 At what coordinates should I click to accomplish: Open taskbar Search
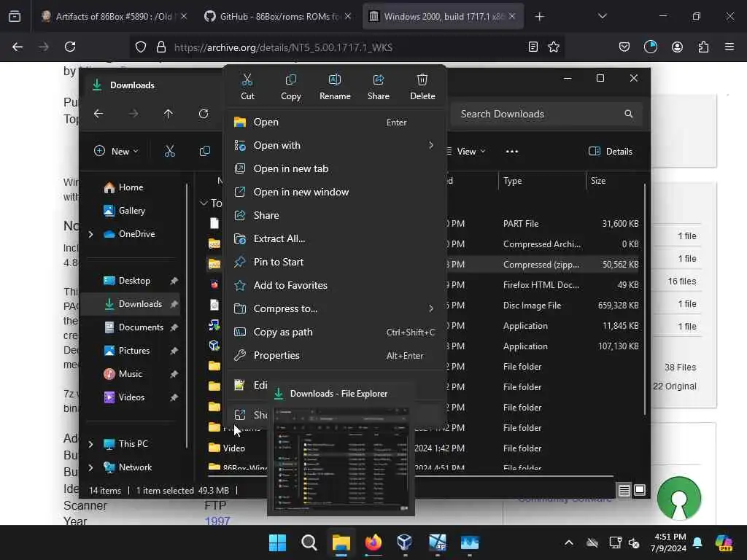point(309,542)
